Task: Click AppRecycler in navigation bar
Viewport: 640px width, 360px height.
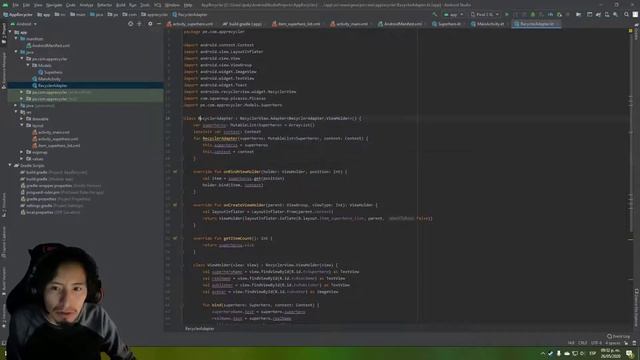Action: [18, 14]
